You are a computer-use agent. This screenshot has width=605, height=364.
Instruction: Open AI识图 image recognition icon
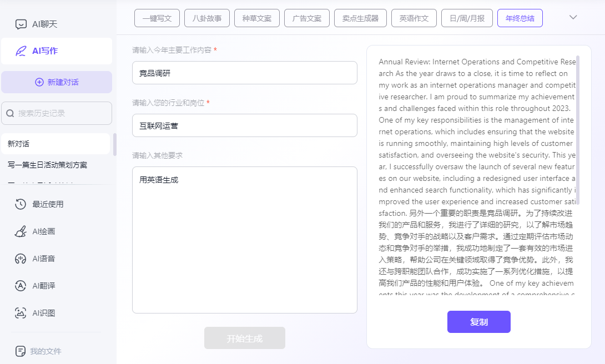pyautogui.click(x=21, y=313)
